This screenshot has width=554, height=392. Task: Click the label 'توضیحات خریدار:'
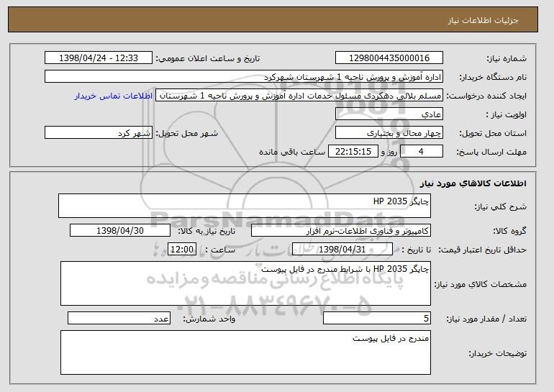pos(497,353)
